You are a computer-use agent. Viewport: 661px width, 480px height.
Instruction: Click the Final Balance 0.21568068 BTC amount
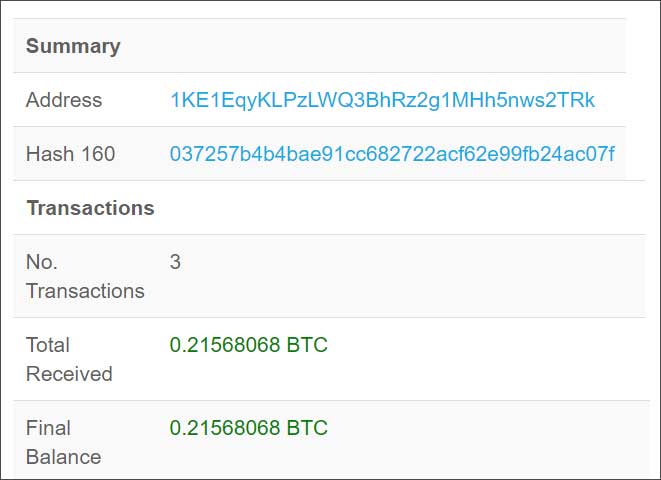249,428
